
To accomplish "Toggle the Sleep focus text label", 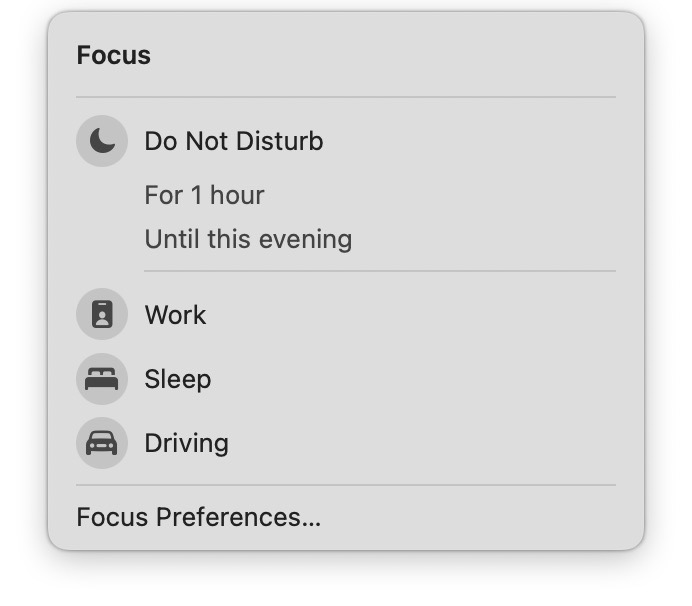I will [178, 379].
